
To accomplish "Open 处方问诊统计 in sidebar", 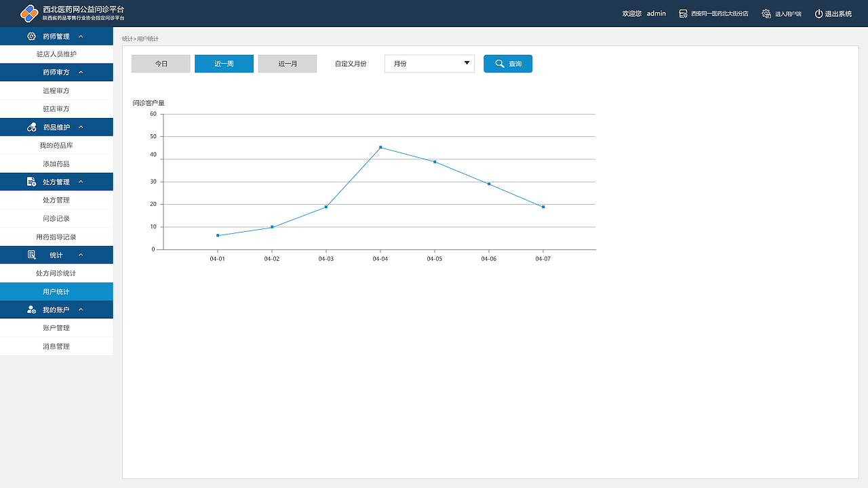I will (56, 274).
